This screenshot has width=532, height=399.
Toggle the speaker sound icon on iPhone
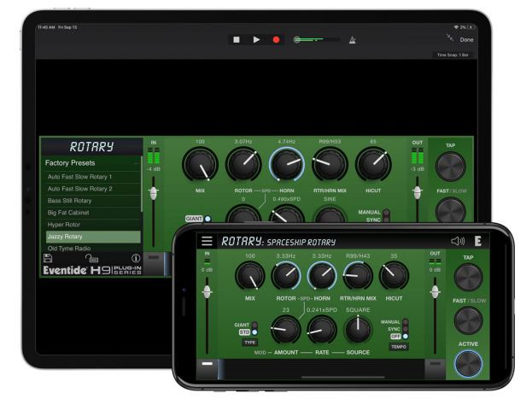[x=458, y=241]
